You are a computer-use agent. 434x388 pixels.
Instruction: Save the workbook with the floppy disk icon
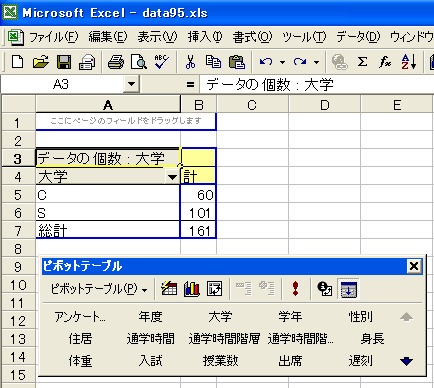click(x=64, y=62)
